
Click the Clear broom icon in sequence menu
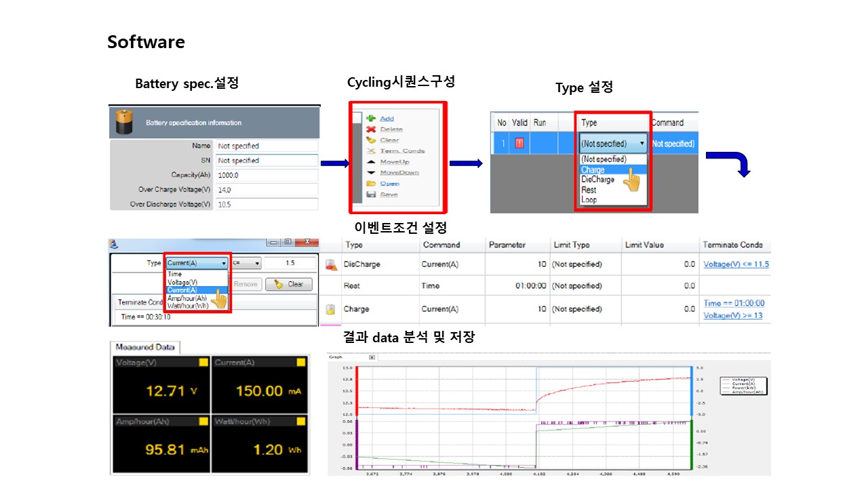(x=370, y=140)
